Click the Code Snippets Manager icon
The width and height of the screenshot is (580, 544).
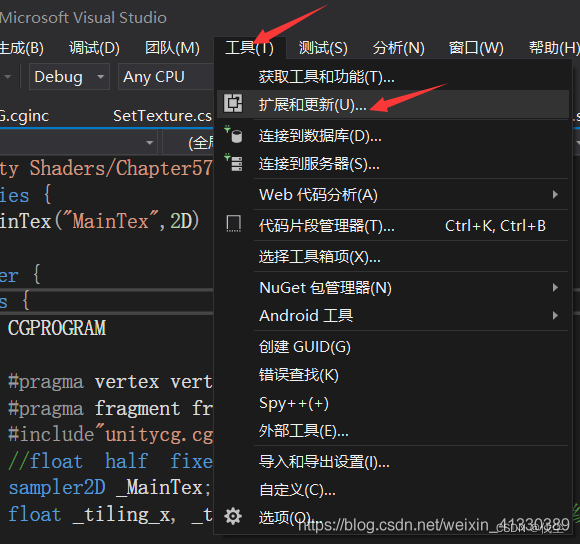(233, 224)
